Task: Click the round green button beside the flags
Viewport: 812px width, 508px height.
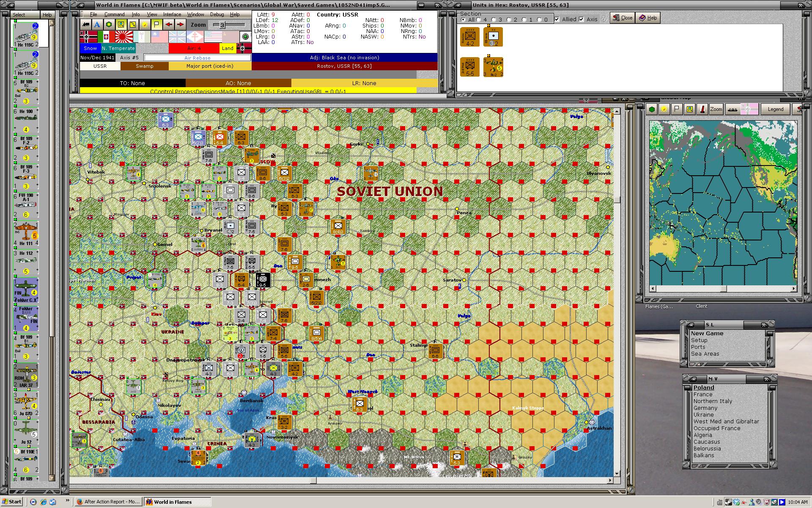Action: tap(245, 37)
